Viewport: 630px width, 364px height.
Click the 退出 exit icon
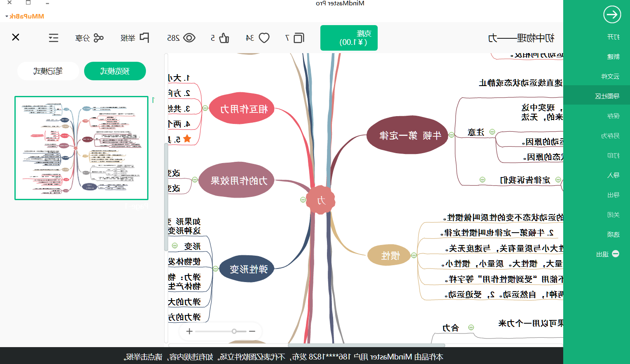click(616, 254)
